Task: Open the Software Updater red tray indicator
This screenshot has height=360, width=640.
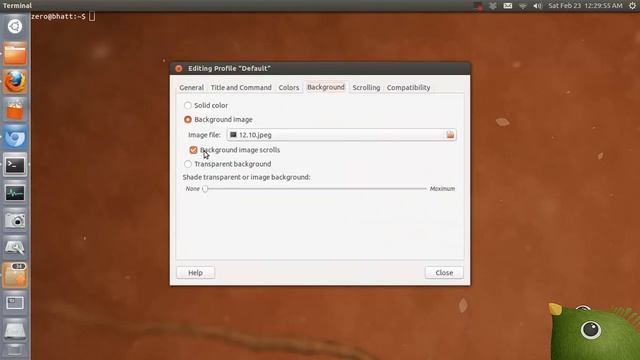Action: coord(478,6)
